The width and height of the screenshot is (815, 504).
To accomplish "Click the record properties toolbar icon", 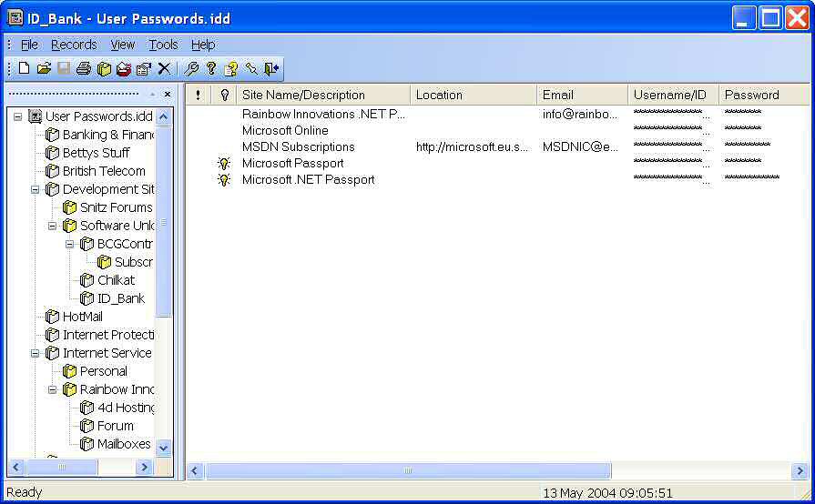I will (144, 68).
